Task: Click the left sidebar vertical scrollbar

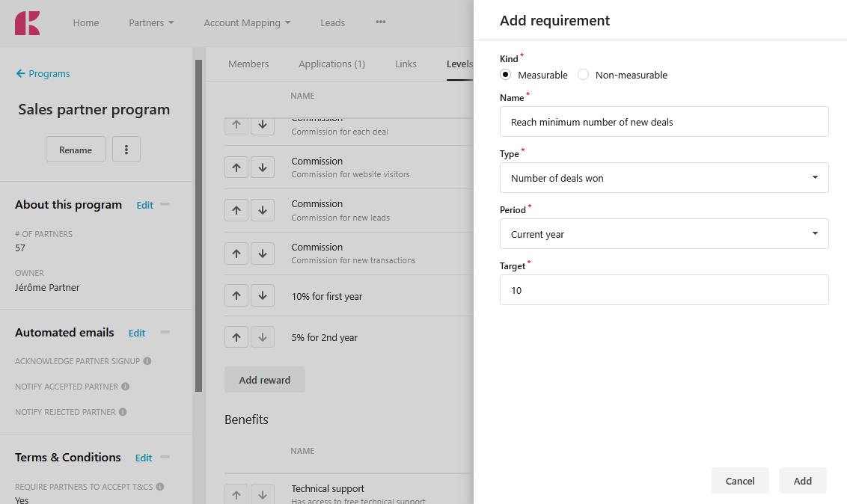Action: tap(198, 226)
